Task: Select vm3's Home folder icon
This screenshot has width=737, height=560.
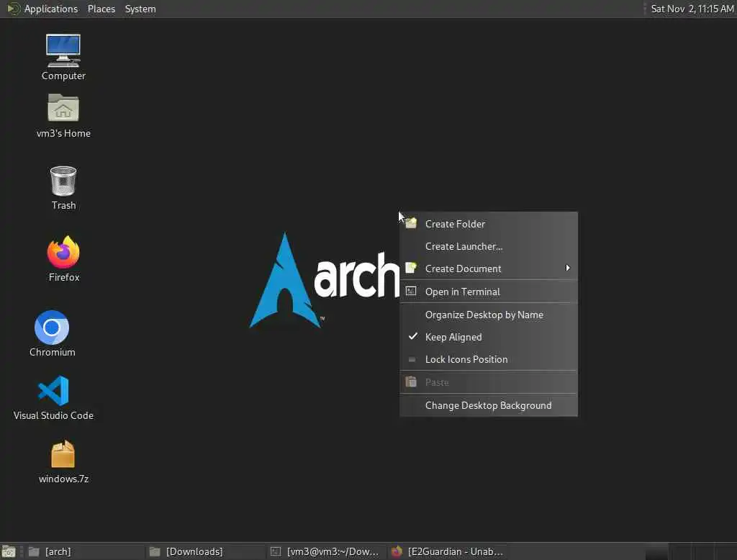Action: tap(63, 116)
